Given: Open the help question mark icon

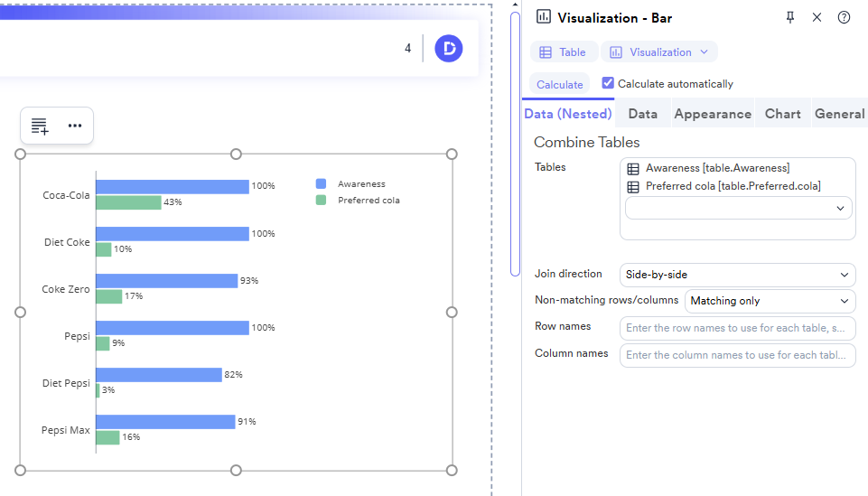Looking at the screenshot, I should (844, 17).
